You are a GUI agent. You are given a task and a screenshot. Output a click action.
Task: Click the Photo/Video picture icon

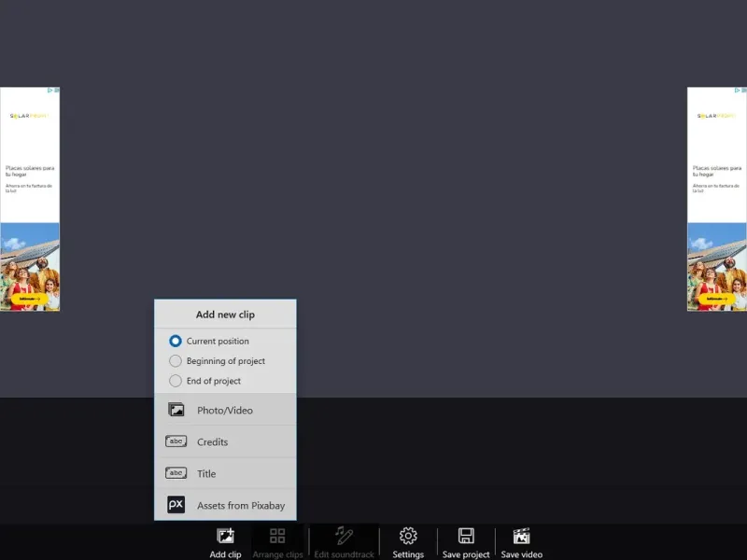coord(176,410)
